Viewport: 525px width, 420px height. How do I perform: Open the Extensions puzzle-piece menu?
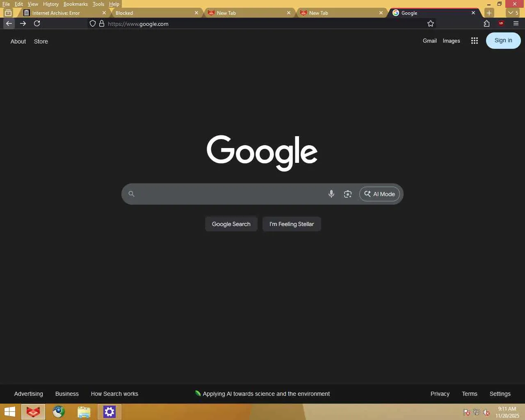click(486, 23)
